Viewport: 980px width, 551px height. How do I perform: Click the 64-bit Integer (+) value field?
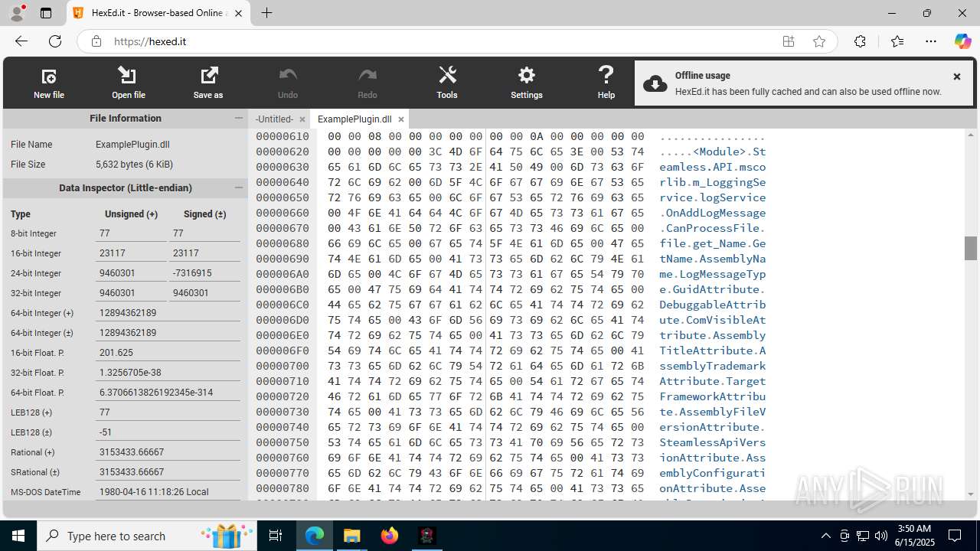[168, 313]
